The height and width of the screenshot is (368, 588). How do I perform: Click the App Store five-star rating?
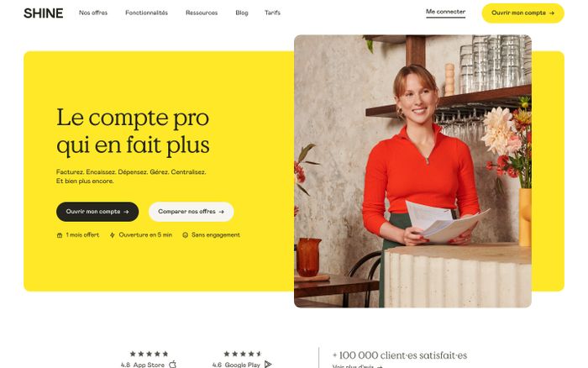[x=149, y=354]
